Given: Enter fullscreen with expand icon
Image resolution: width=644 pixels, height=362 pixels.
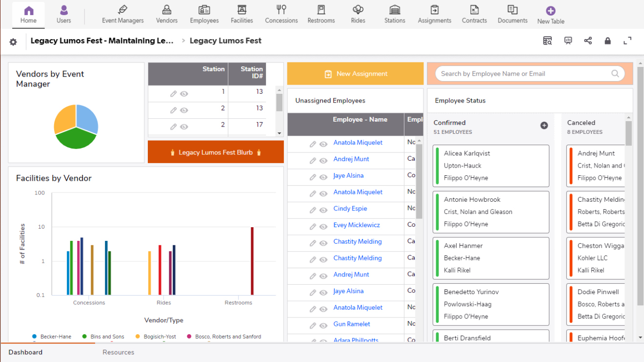Looking at the screenshot, I should pyautogui.click(x=627, y=41).
